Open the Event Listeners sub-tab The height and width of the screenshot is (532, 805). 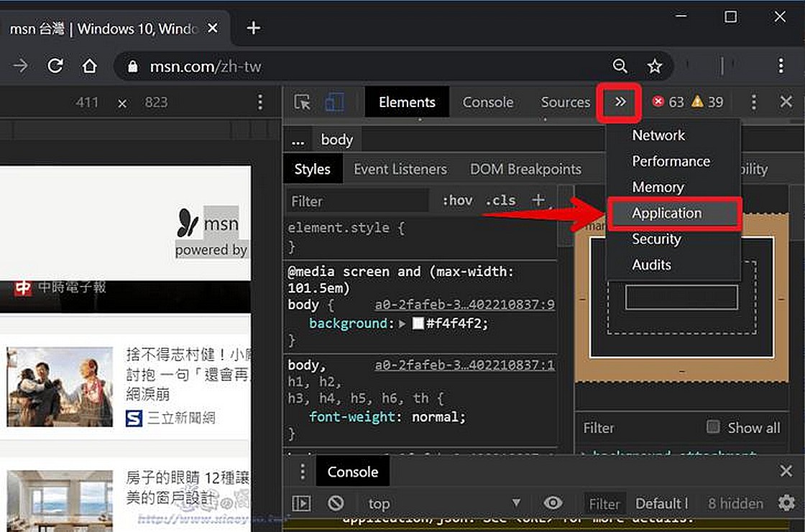click(400, 169)
